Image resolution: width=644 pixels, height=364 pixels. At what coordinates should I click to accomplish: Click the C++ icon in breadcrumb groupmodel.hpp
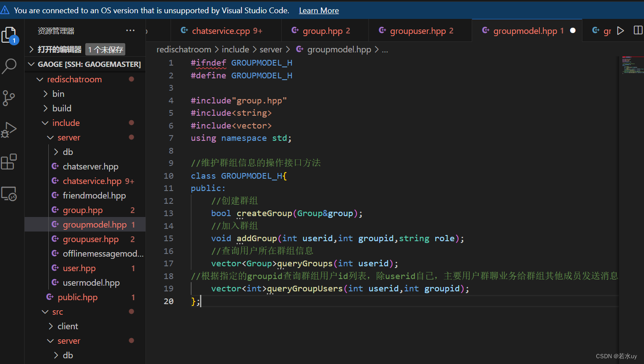tap(300, 49)
